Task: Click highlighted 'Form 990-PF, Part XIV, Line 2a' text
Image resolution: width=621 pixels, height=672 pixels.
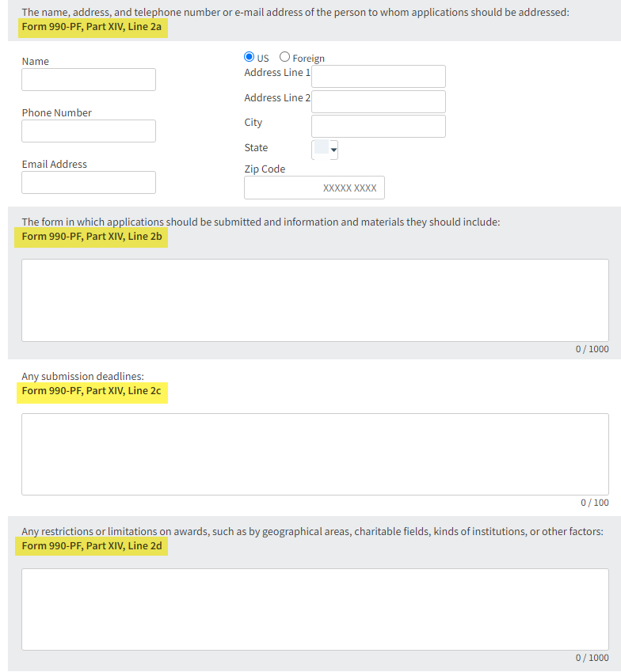Action: point(91,27)
